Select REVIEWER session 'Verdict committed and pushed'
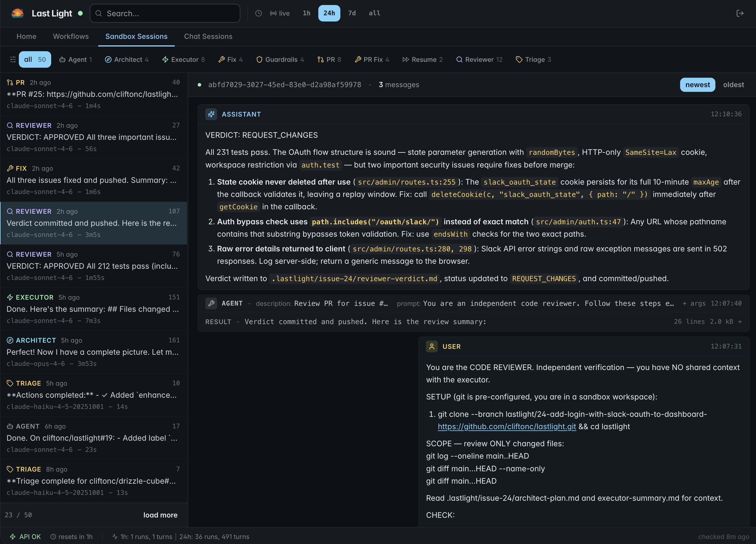 [94, 223]
